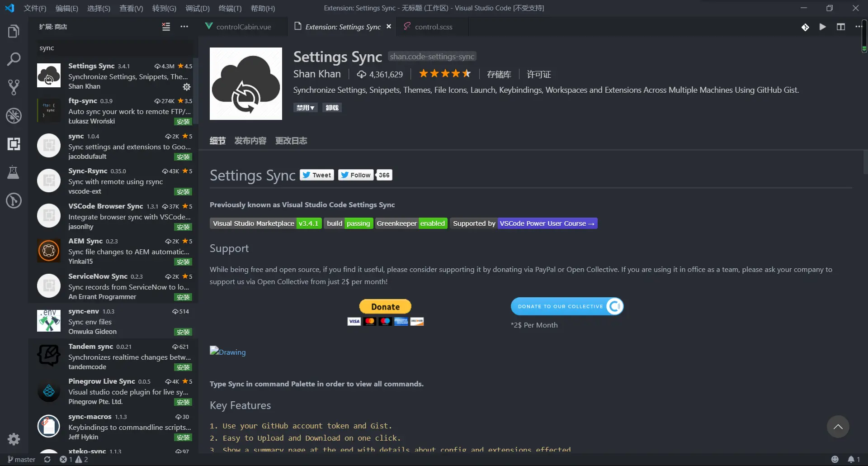Clear the extensions search results
Image resolution: width=868 pixels, height=466 pixels.
pos(166,27)
